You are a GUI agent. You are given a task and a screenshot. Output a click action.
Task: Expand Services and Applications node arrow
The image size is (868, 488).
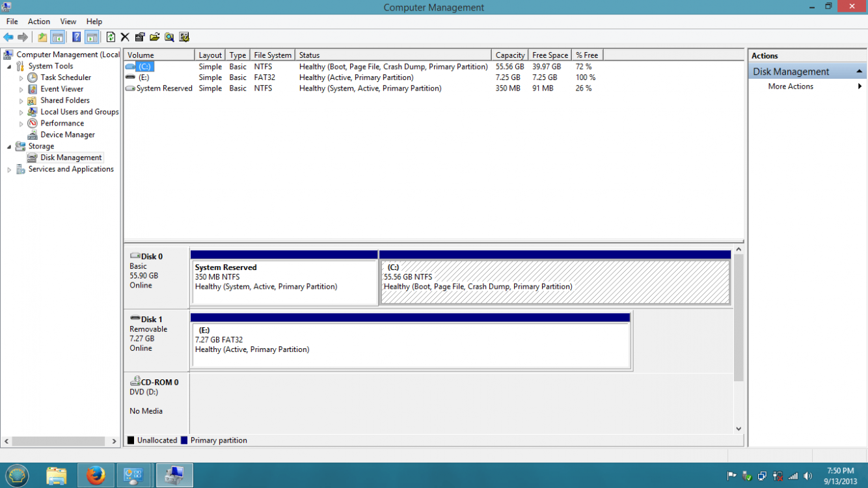tap(9, 169)
